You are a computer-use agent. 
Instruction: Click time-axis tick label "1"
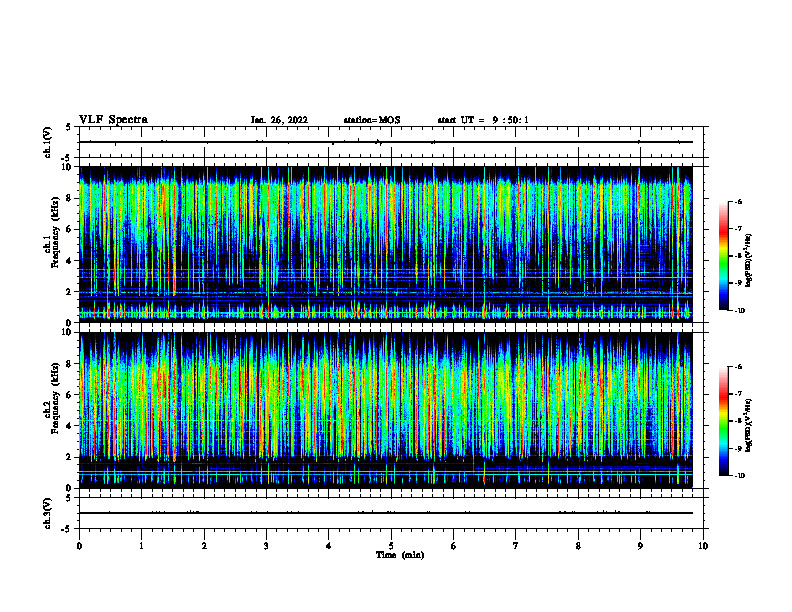pyautogui.click(x=141, y=546)
